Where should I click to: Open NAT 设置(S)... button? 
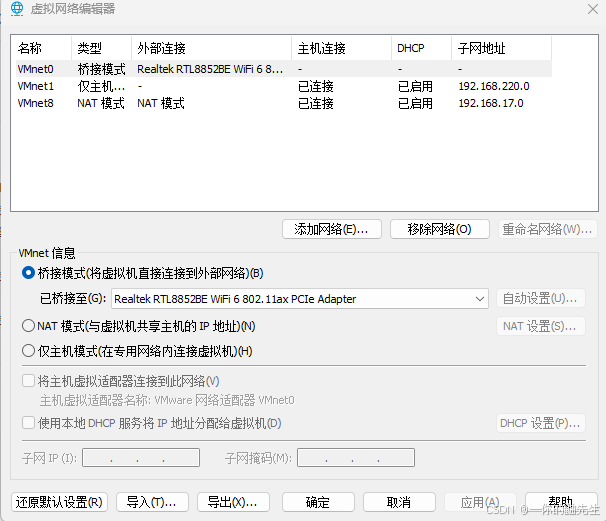click(x=541, y=326)
